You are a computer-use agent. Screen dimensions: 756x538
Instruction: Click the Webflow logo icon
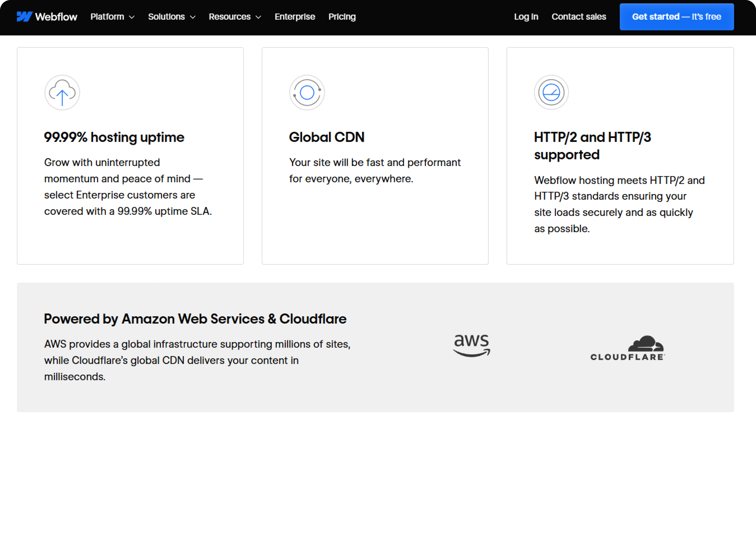[25, 17]
